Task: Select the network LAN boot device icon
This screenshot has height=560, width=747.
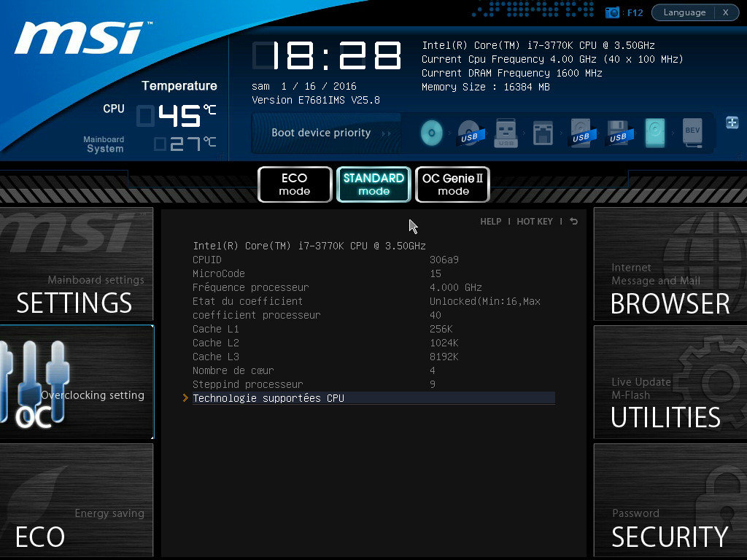Action: (x=543, y=133)
